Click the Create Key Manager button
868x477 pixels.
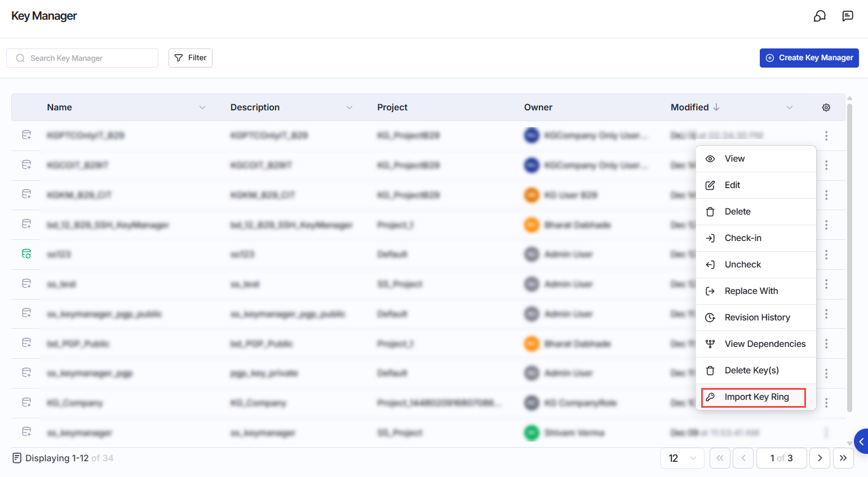click(809, 58)
